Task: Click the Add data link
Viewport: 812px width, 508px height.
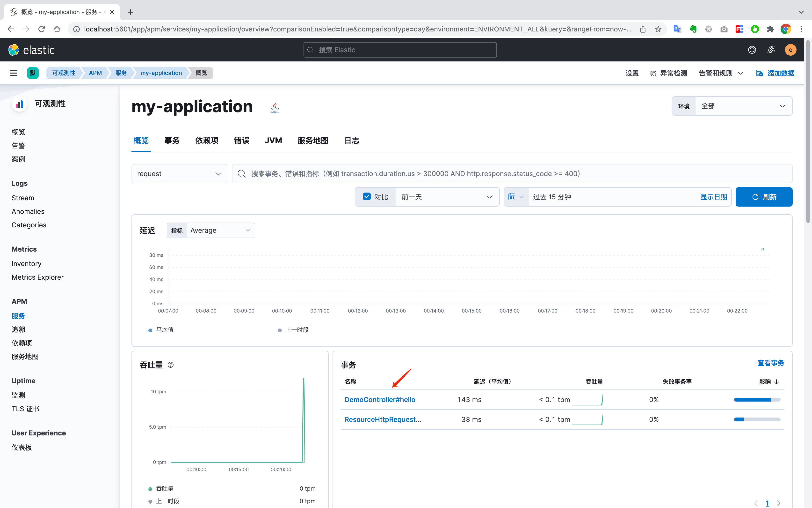Action: tap(775, 73)
